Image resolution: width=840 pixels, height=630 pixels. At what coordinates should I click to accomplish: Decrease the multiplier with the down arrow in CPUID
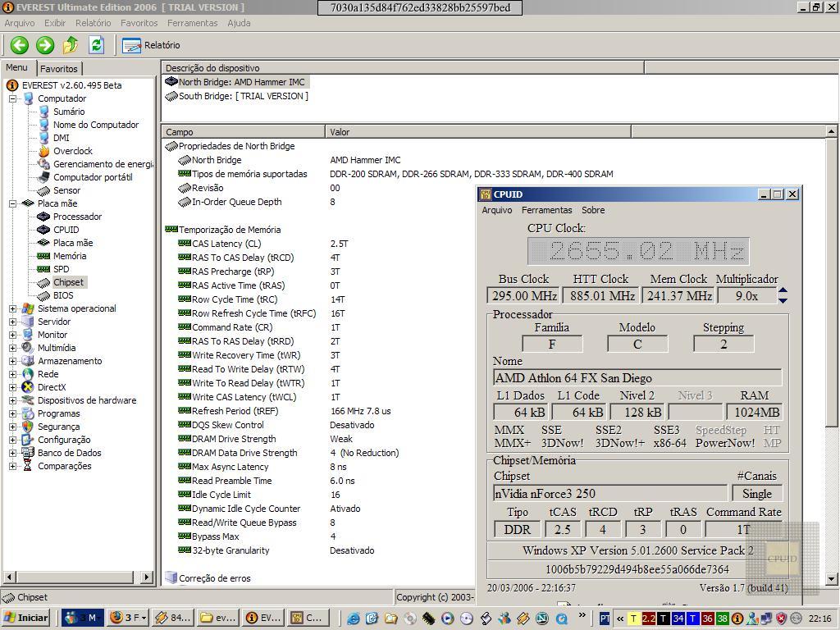click(x=783, y=300)
